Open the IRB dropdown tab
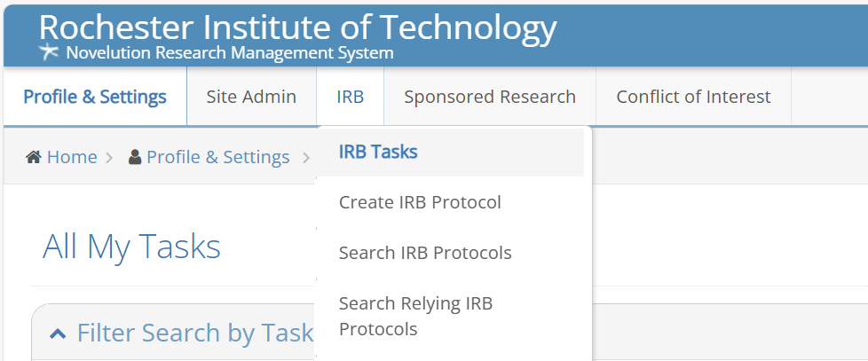This screenshot has height=361, width=868. [x=350, y=97]
